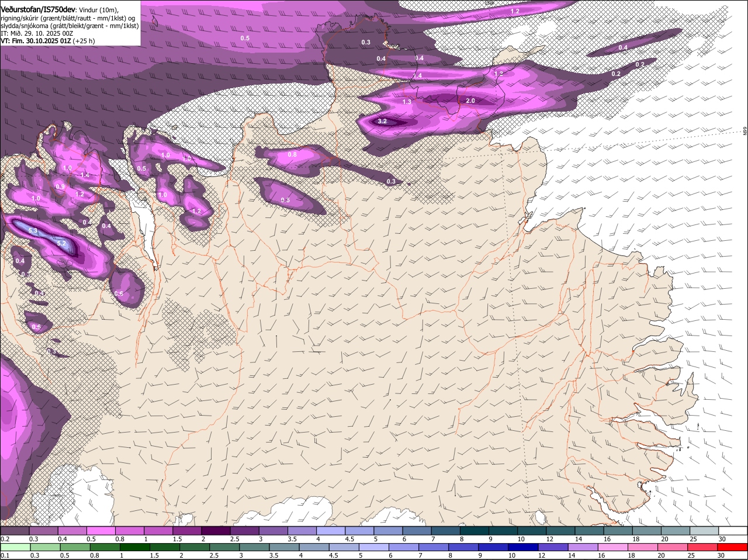Screen dimensions: 748x560
Task: Click the 0.9 precipitation value on the map
Action: pos(60,186)
